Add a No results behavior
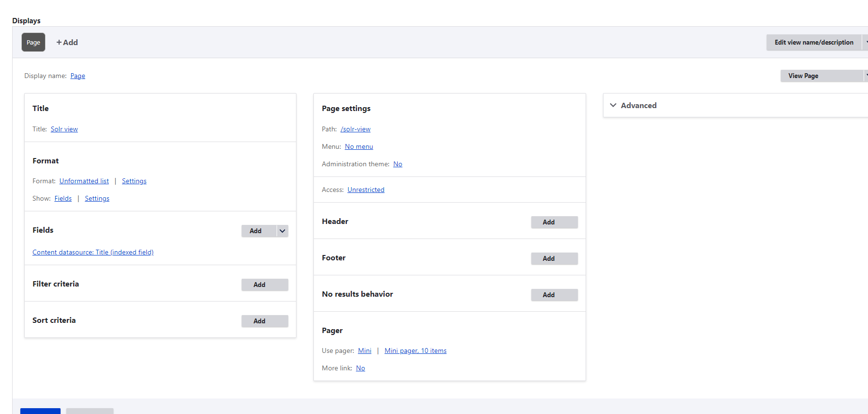The width and height of the screenshot is (868, 414). click(554, 295)
